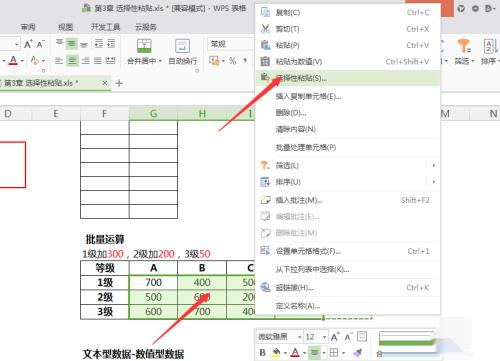Click the increase indent icon
Viewport: 500px width, 361px height.
pyautogui.click(x=111, y=43)
